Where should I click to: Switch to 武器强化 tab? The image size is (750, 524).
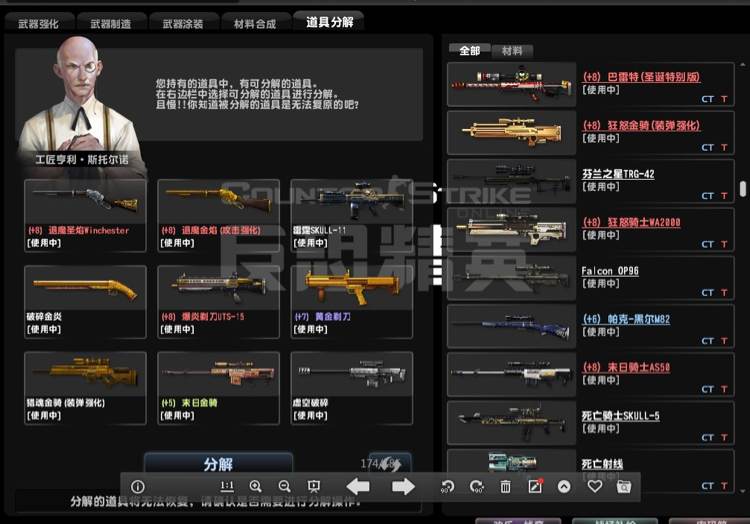[x=38, y=23]
